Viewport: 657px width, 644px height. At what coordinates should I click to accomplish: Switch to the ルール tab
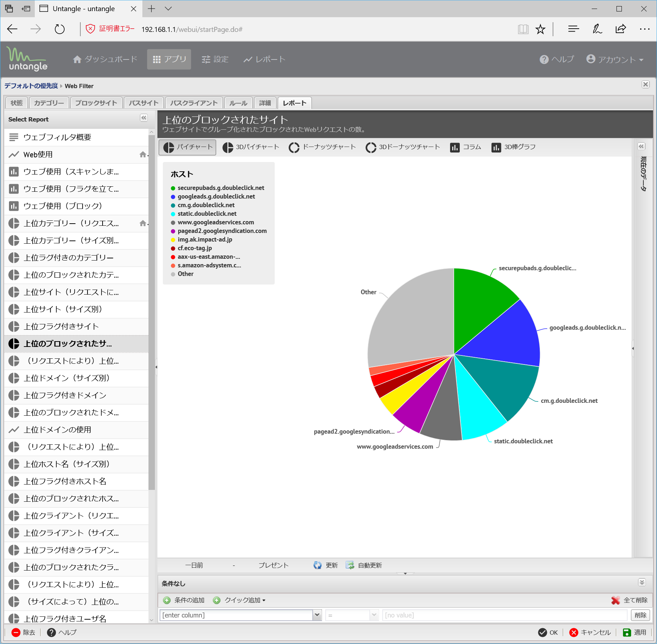[x=238, y=103]
